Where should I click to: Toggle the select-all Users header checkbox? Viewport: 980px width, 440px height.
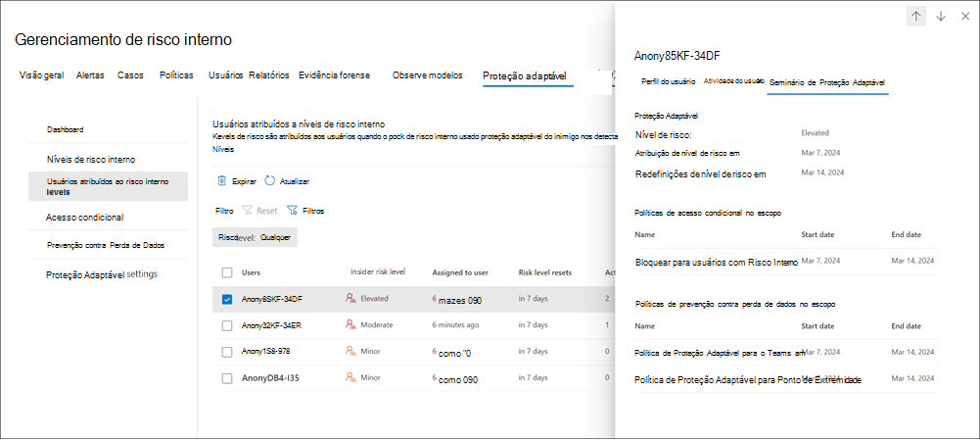tap(227, 272)
